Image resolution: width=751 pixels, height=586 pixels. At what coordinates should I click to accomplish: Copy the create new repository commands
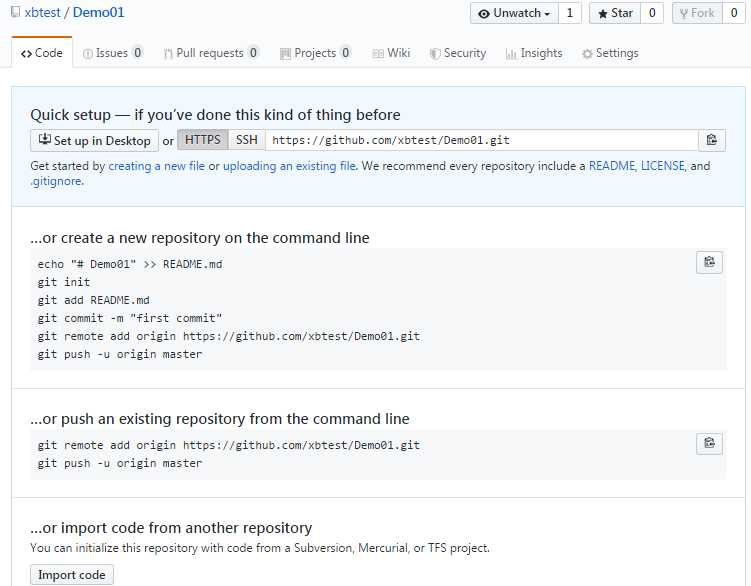709,262
